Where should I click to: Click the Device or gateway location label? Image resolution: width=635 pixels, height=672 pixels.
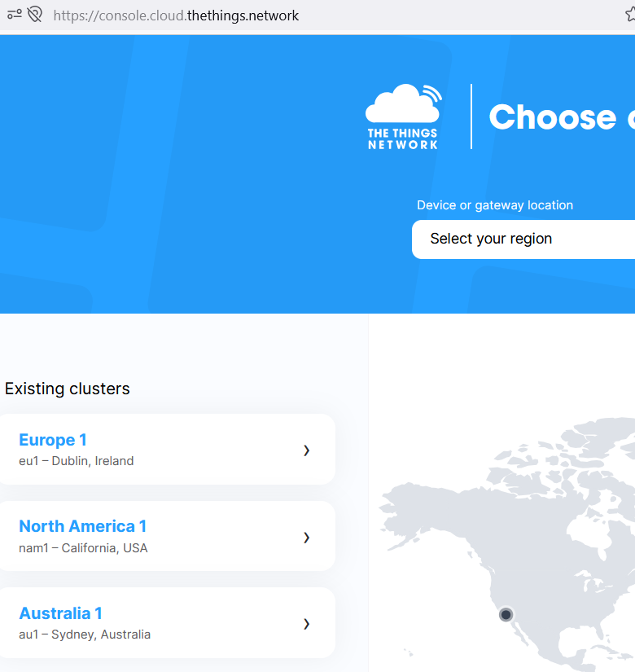coord(495,205)
